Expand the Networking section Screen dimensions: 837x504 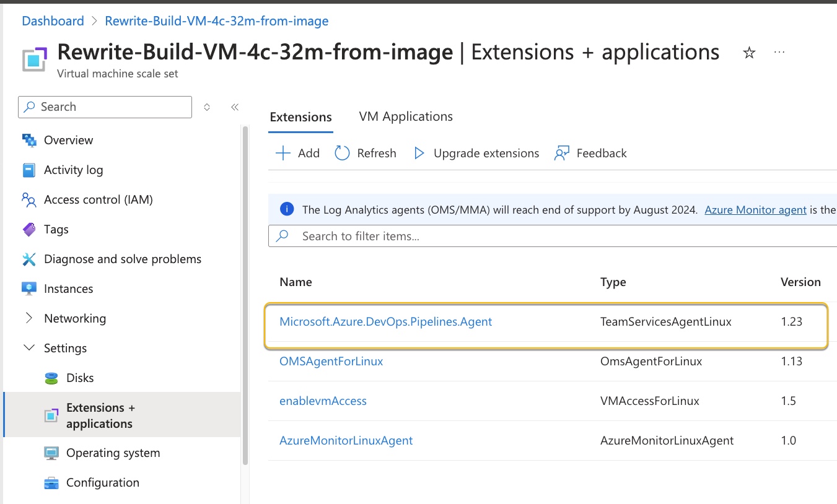(x=29, y=318)
